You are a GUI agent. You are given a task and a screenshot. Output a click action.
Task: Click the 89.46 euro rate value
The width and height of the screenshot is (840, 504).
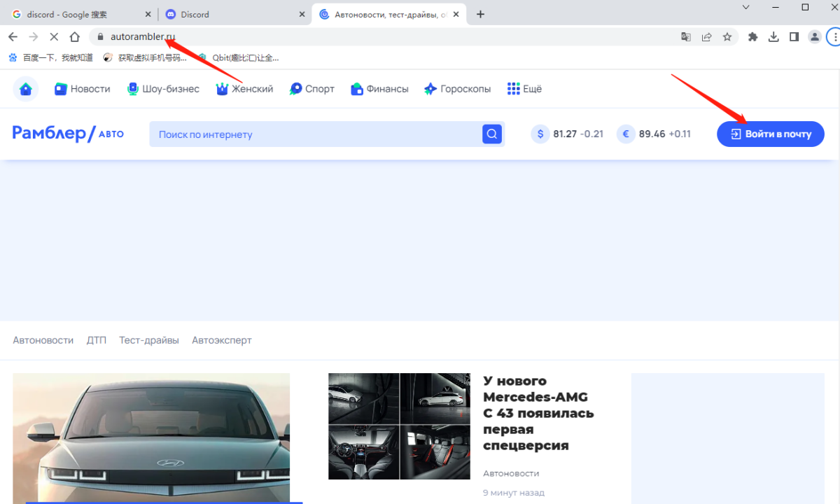pos(652,134)
